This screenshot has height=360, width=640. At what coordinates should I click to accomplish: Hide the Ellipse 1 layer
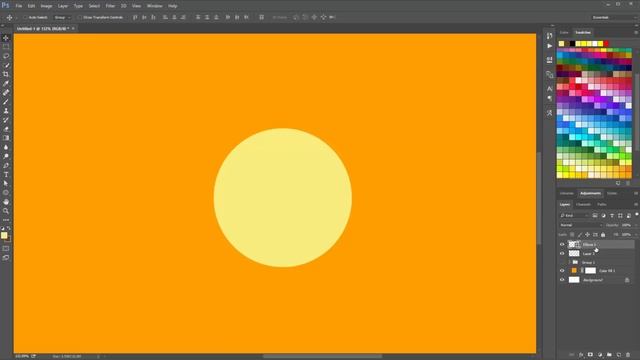[x=562, y=244]
